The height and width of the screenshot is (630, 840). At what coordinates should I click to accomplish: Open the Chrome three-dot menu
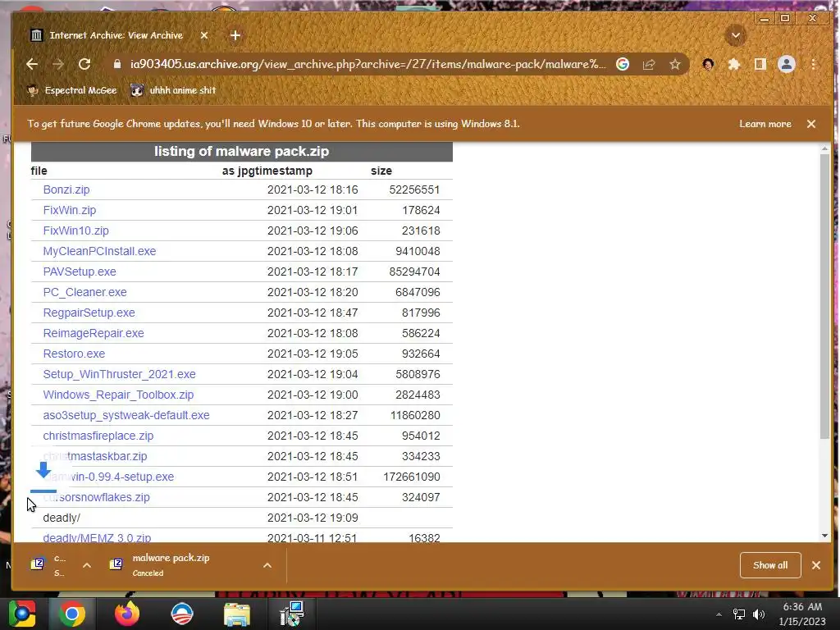point(813,64)
